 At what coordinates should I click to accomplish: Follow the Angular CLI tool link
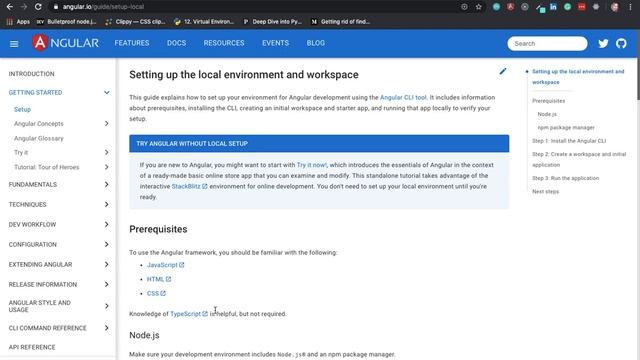[403, 98]
